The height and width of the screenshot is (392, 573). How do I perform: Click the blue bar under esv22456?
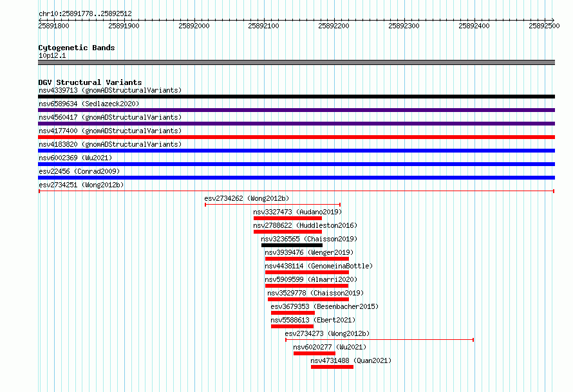(296, 178)
